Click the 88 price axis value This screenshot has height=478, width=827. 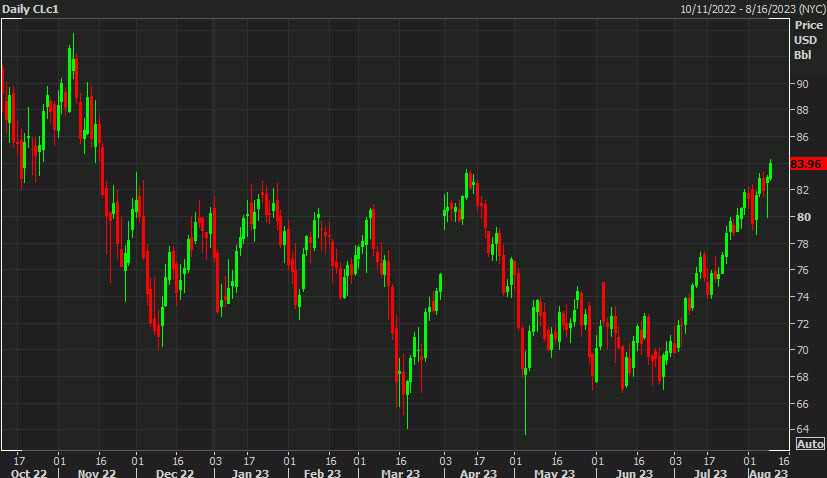pyautogui.click(x=802, y=110)
